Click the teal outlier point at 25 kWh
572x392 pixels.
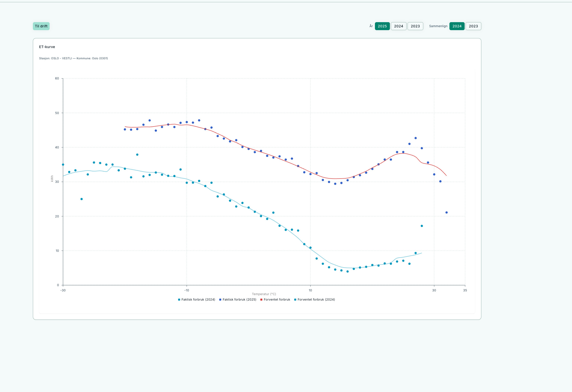[81, 199]
